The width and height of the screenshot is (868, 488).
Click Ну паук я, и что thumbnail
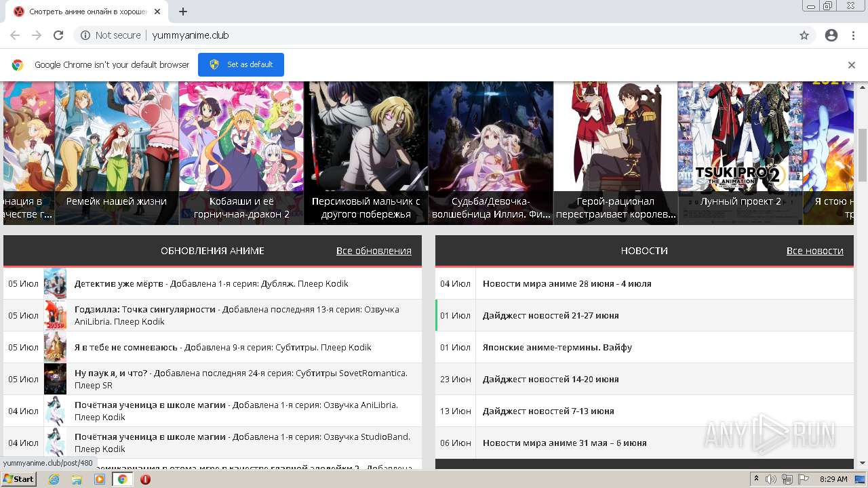coord(55,379)
